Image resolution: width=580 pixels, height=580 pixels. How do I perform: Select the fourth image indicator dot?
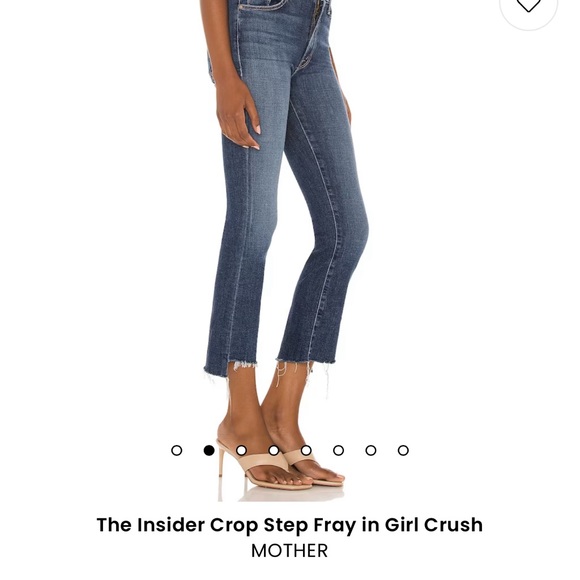coord(274,451)
